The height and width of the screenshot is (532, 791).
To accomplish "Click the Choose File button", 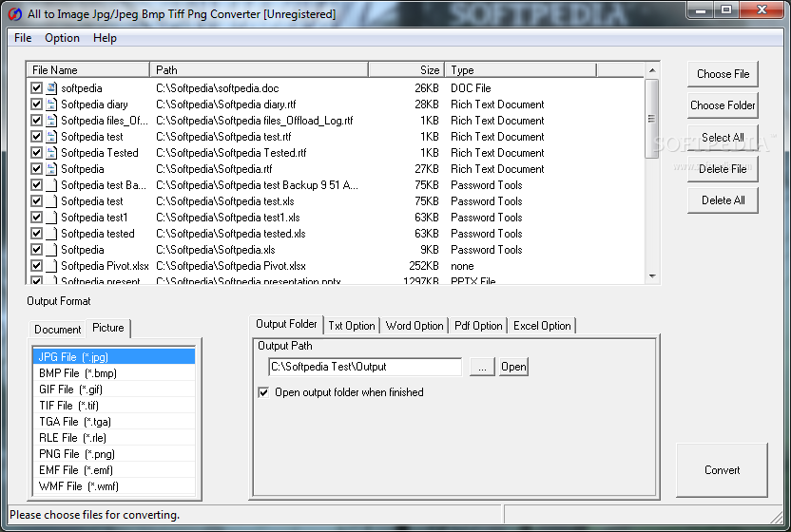I will (723, 74).
